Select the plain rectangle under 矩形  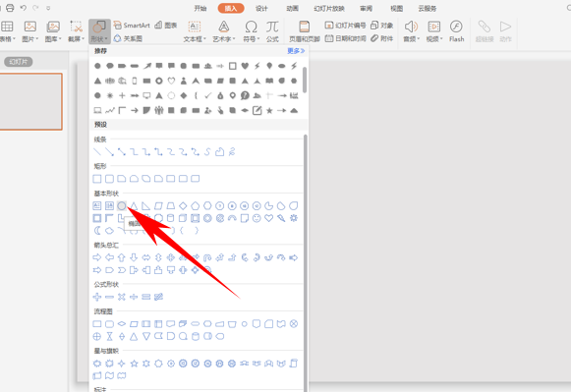(x=97, y=179)
